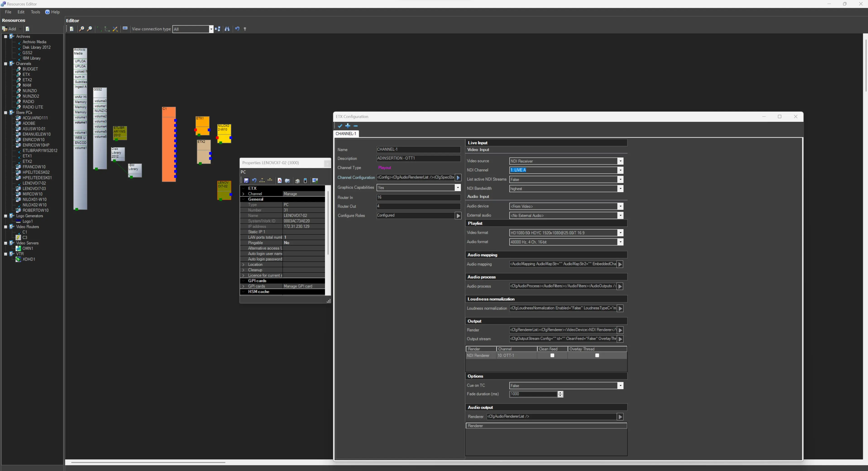Screen dimensions: 868x471
Task: Click arrow button beside Configure Roles
Action: pos(458,216)
